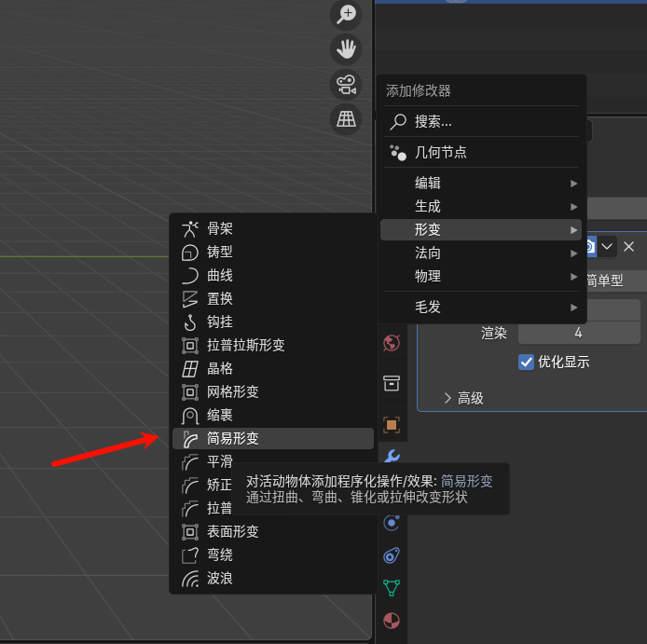Open the Object Constraints properties icon

[x=392, y=555]
